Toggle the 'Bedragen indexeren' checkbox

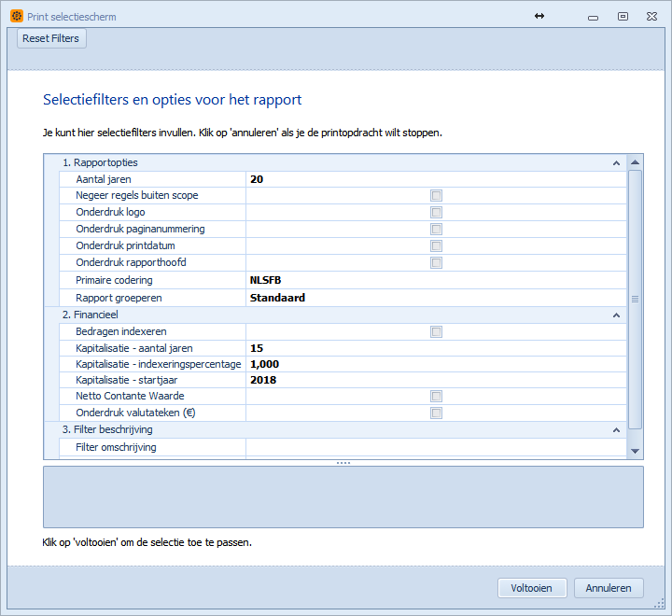click(436, 332)
